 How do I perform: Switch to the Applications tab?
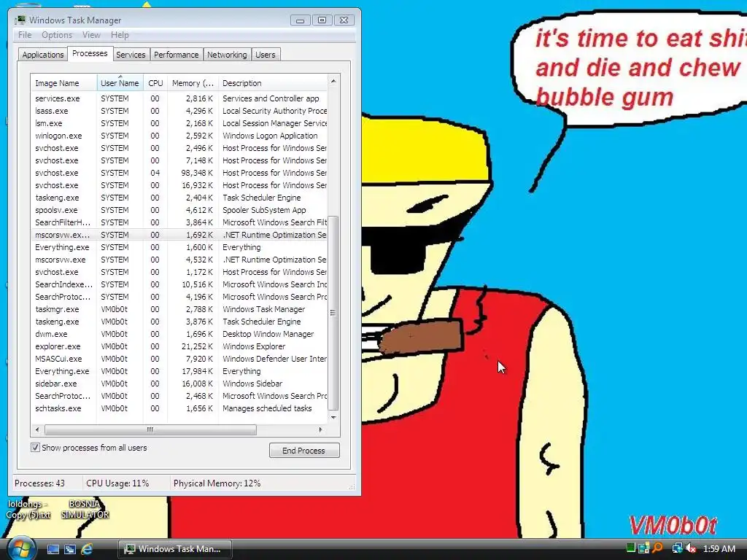[x=43, y=55]
